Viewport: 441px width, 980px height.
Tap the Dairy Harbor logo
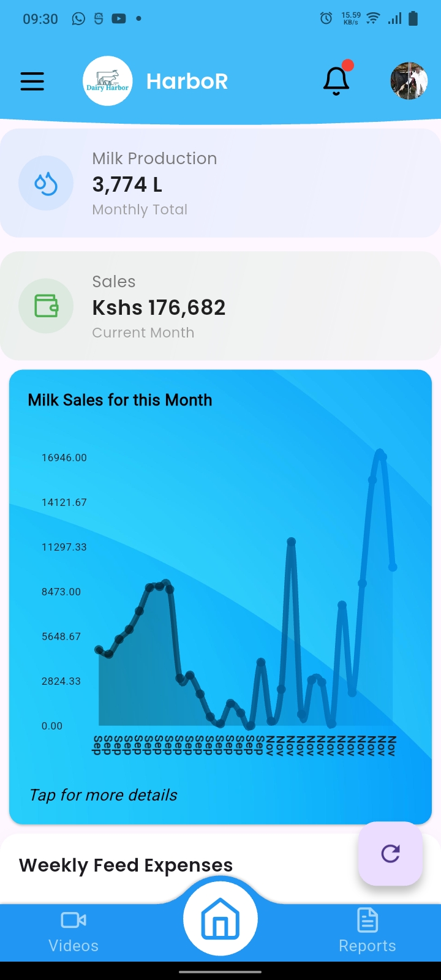(108, 81)
